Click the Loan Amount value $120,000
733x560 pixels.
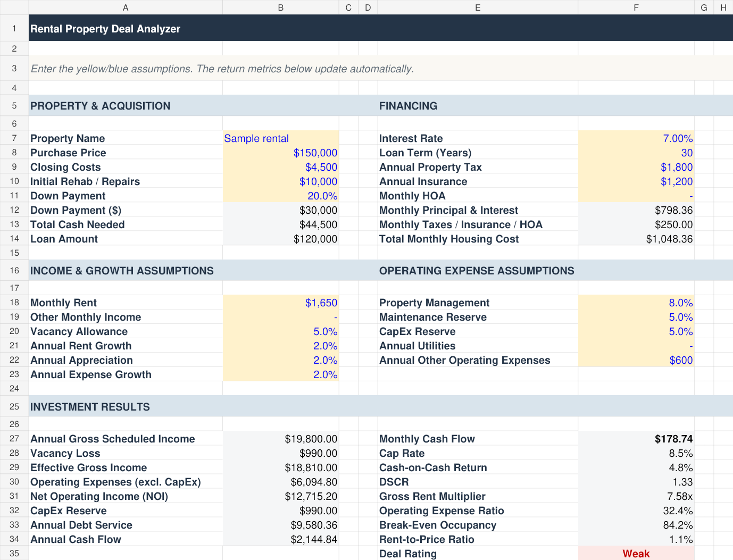[x=280, y=239]
